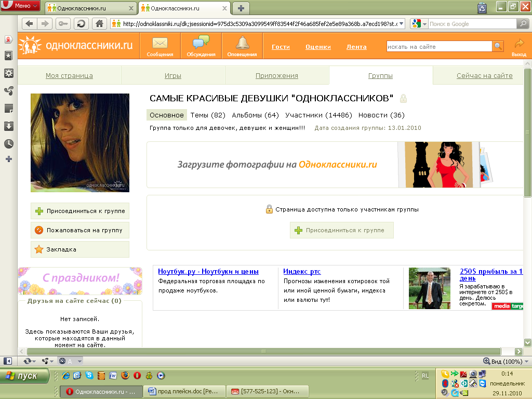This screenshot has height=399, width=532.
Task: Click the sidebar add panel plus icon
Action: 9,159
